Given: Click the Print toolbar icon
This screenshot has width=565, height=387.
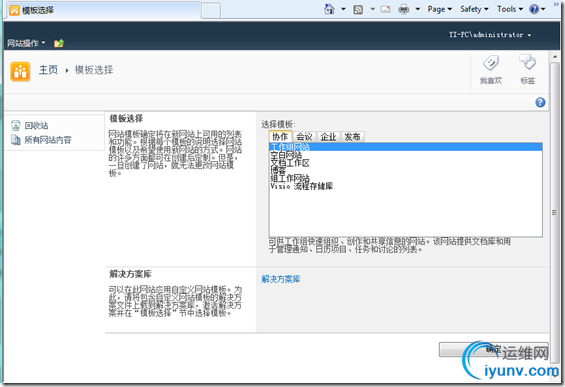Looking at the screenshot, I should [x=404, y=9].
